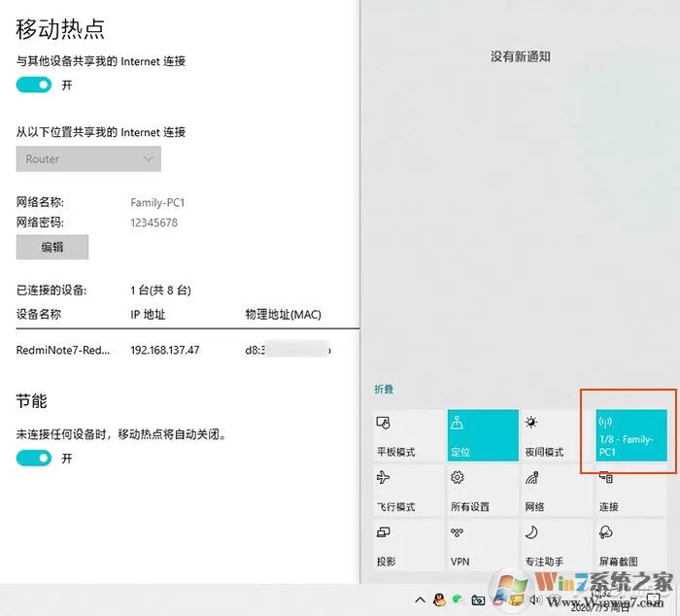Click the Family-PC1 mobile hotspot tile
The width and height of the screenshot is (680, 616).
point(631,435)
